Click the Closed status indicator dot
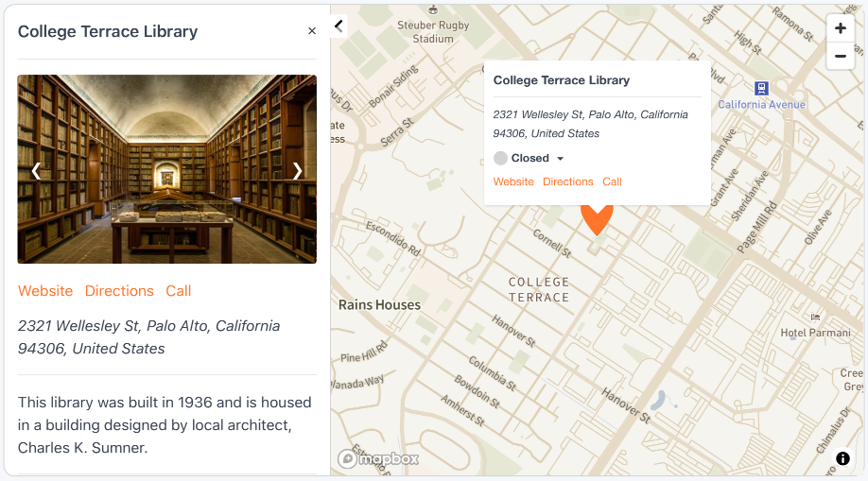The height and width of the screenshot is (481, 868). click(x=500, y=159)
